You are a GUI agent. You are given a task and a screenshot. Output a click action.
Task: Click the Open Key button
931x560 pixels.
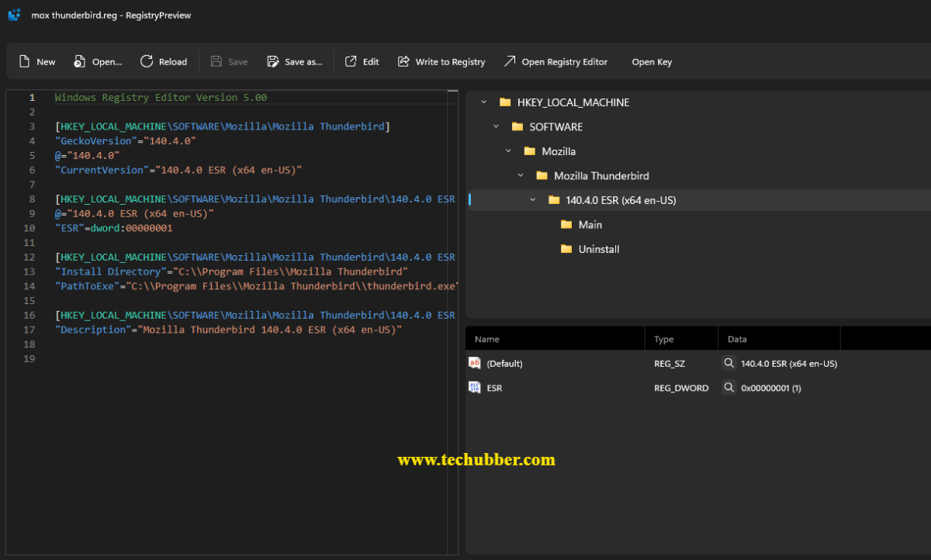(x=652, y=62)
